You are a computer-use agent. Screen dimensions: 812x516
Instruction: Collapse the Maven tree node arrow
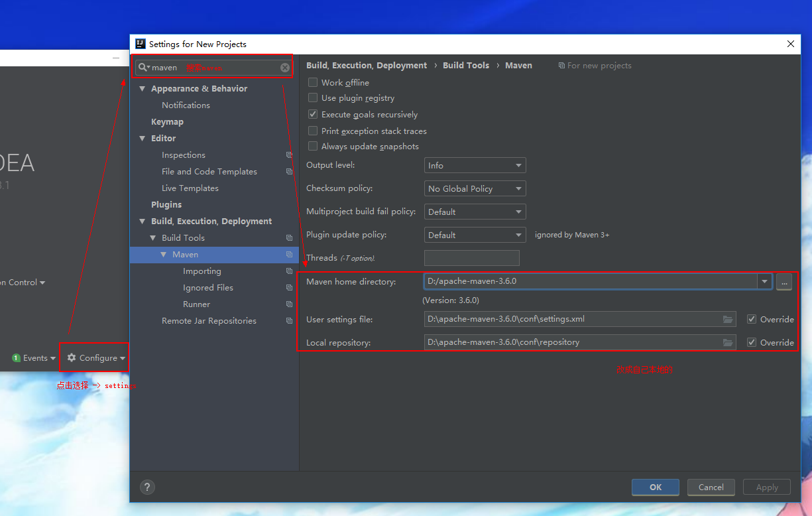pos(164,255)
